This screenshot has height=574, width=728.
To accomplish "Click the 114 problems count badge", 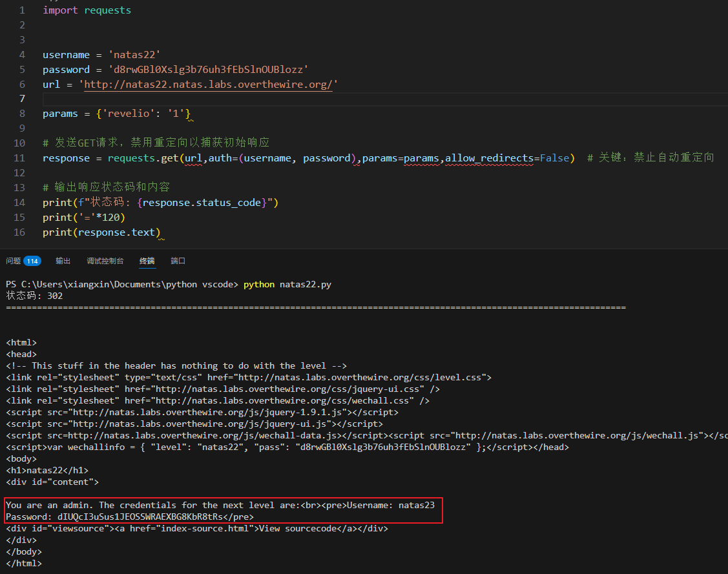I will pyautogui.click(x=32, y=261).
